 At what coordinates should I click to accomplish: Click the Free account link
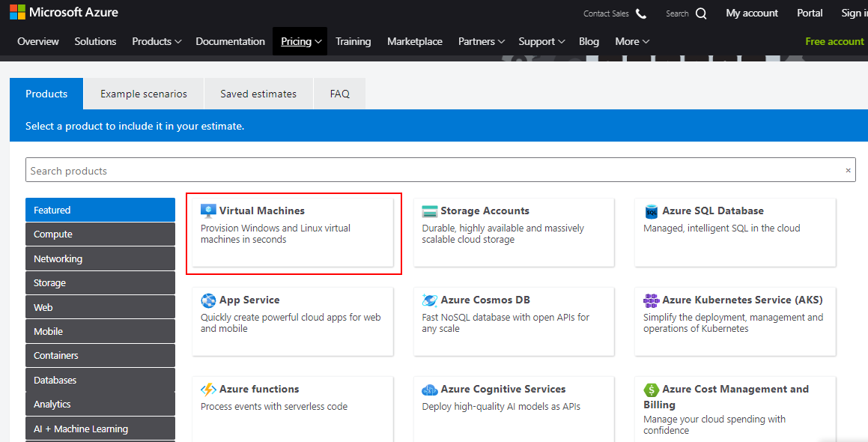(x=834, y=42)
